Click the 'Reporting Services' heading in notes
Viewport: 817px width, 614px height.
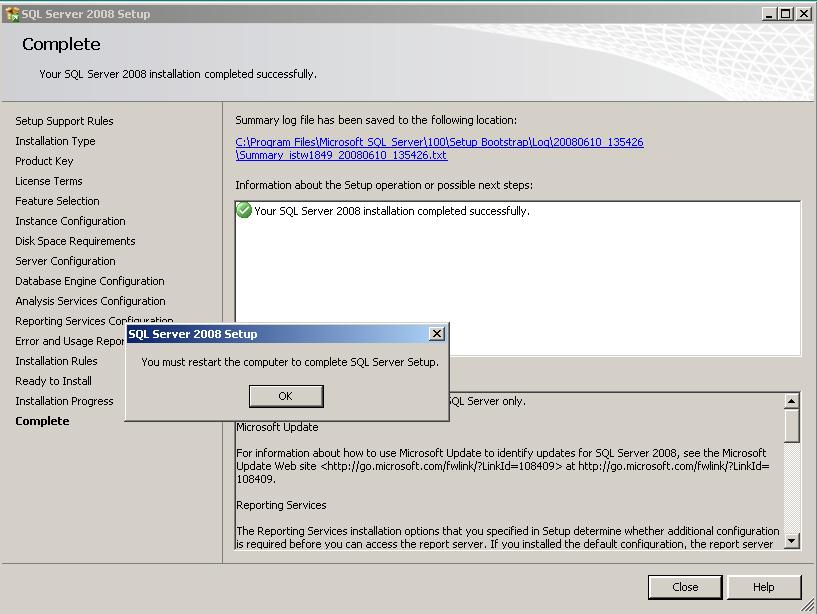(x=281, y=505)
